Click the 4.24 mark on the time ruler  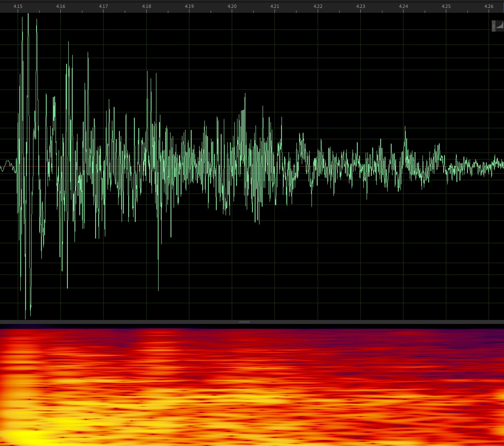point(404,7)
